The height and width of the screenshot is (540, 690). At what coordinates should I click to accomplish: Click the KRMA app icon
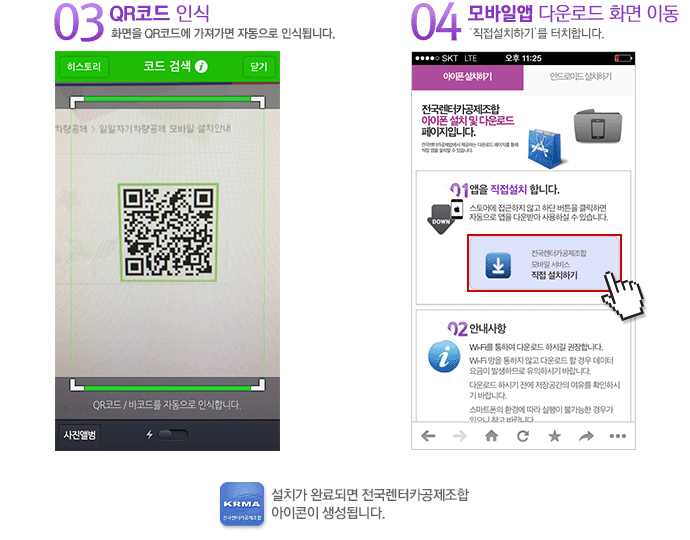pos(242,504)
